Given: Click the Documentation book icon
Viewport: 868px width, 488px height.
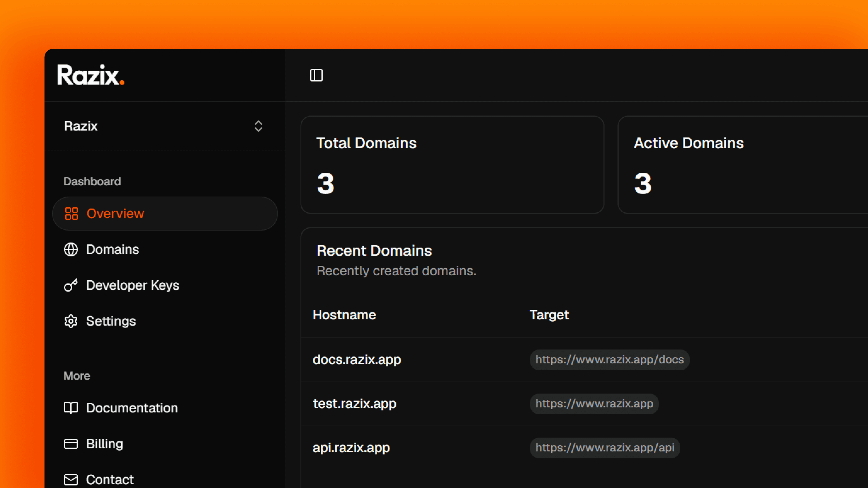Looking at the screenshot, I should 71,408.
